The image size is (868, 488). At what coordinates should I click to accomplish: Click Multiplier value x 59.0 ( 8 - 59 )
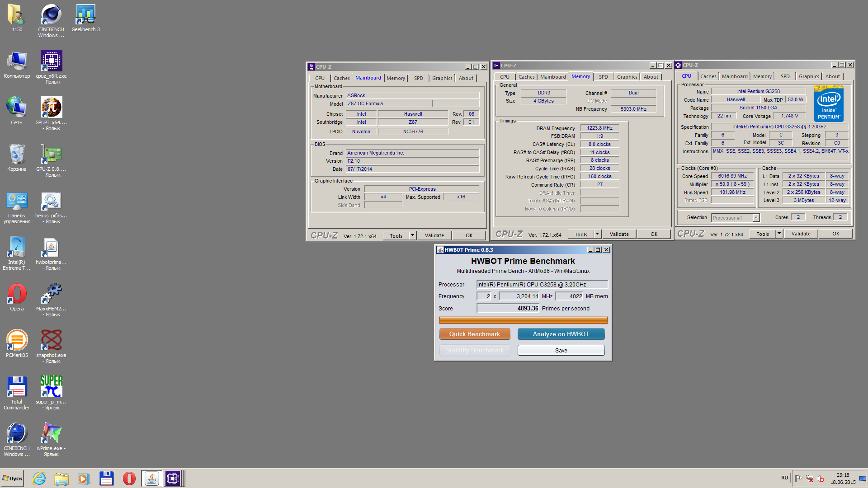[x=732, y=184]
